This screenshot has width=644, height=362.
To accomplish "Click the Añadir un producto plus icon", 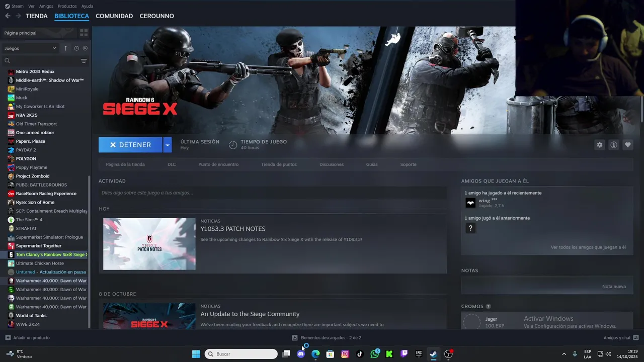I will tap(8, 337).
